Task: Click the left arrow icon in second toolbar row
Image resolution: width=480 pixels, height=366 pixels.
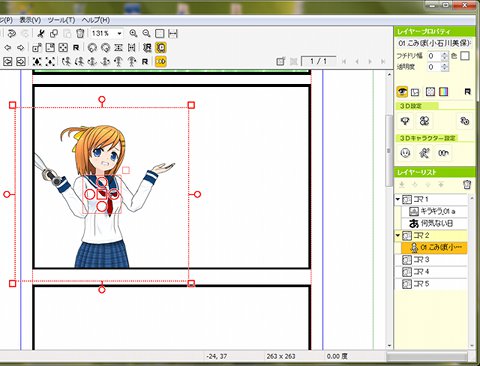Action: pyautogui.click(x=7, y=48)
